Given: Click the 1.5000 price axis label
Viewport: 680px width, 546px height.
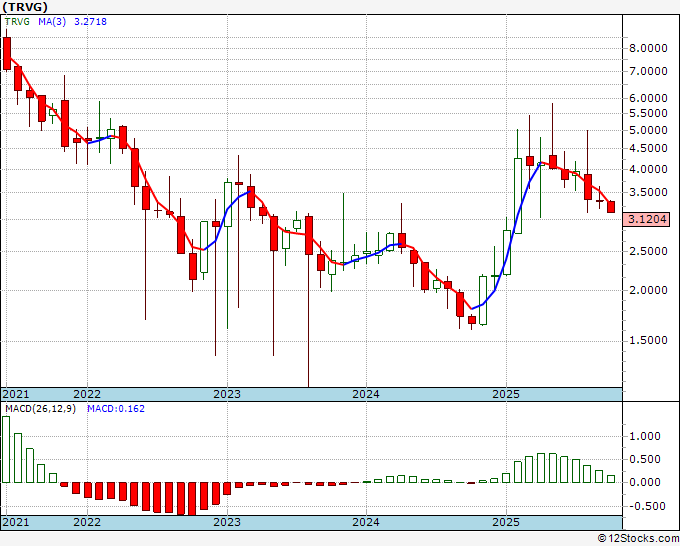Looking at the screenshot, I should [x=649, y=340].
